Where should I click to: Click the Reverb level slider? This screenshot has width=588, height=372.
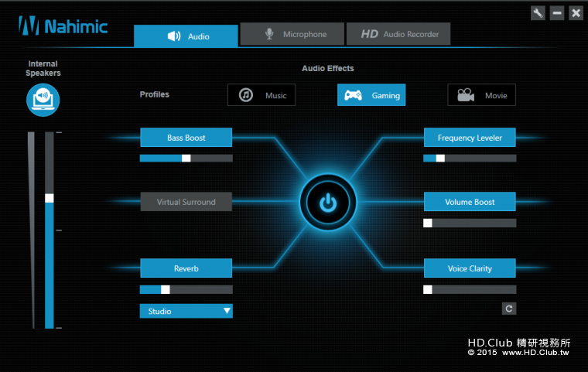186,289
